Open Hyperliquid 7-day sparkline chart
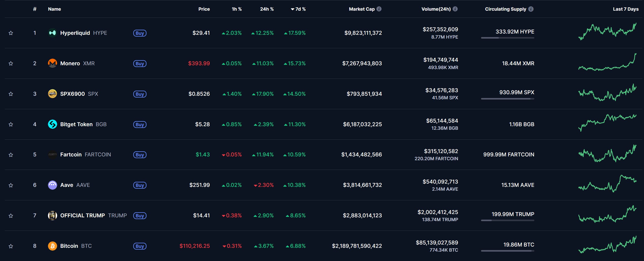The height and width of the screenshot is (261, 644). click(607, 31)
